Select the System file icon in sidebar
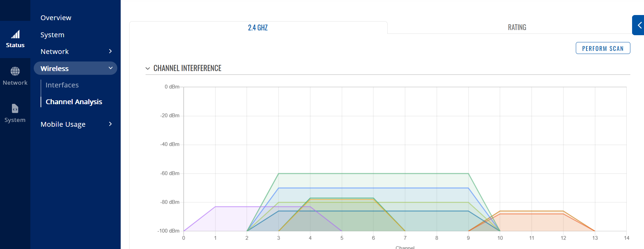This screenshot has height=249, width=644. 15,109
